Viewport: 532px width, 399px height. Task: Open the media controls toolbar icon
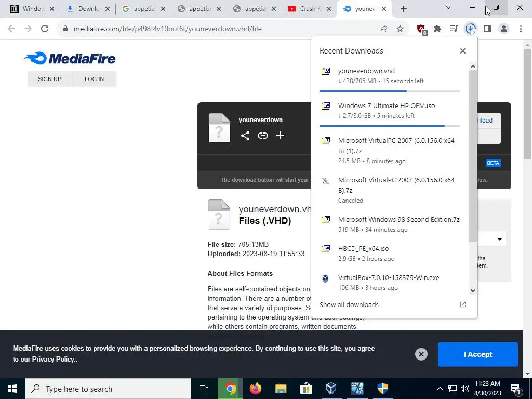454,29
